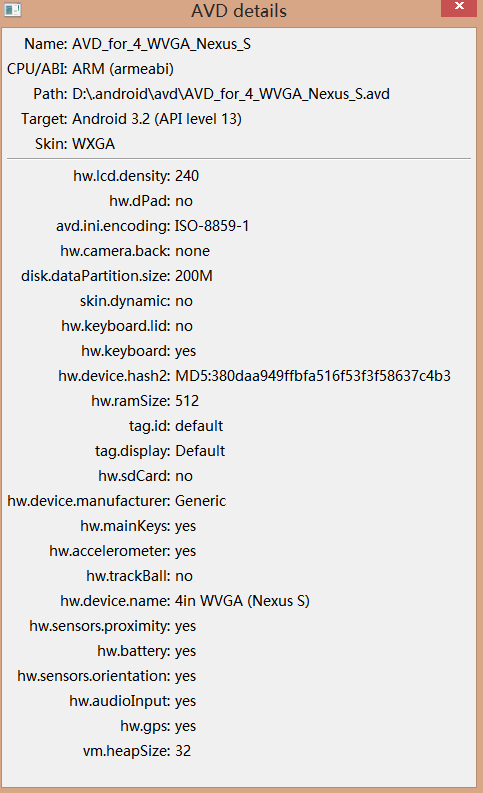The height and width of the screenshot is (793, 483).
Task: Click the AVD details title text
Action: coord(239,11)
